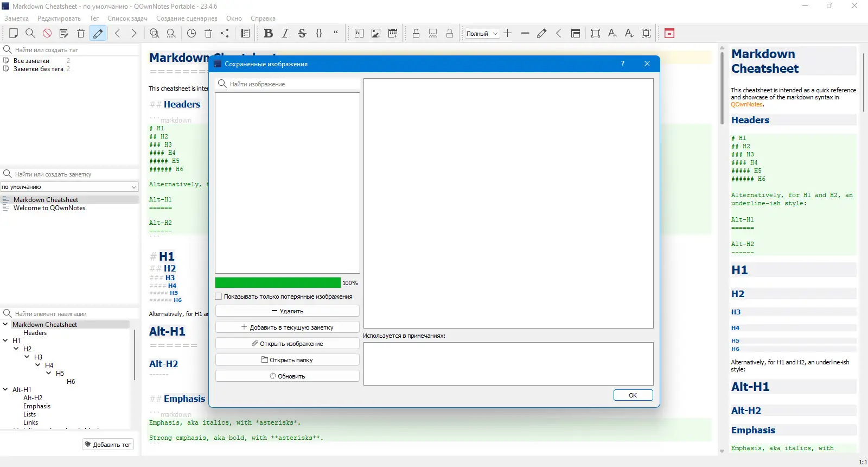The width and height of the screenshot is (868, 467).
Task: Open the Список задач menu
Action: click(x=127, y=18)
